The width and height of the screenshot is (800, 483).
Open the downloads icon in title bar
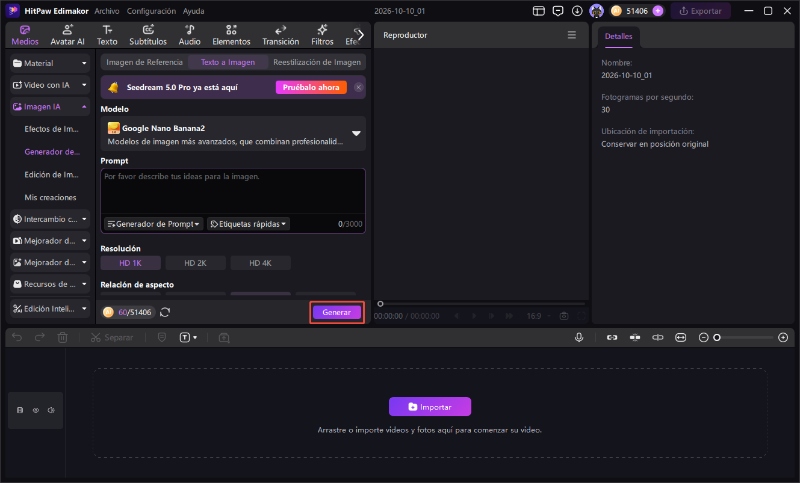(x=577, y=11)
